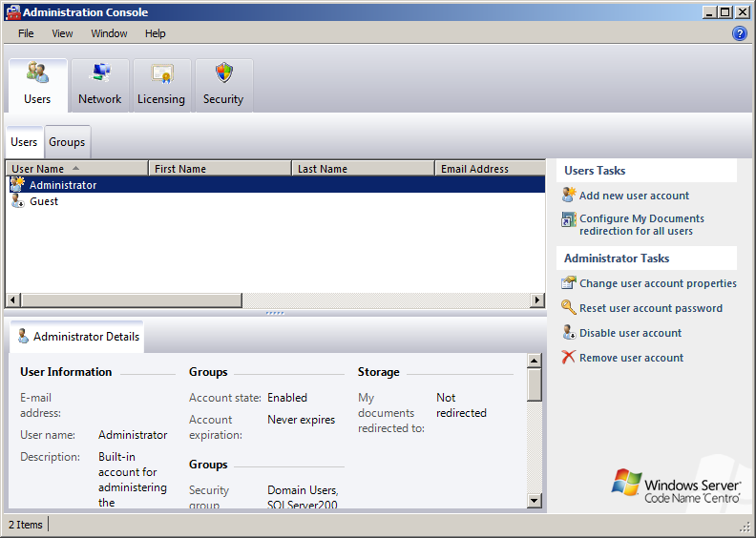
Task: Select the Administrator row text
Action: [63, 185]
